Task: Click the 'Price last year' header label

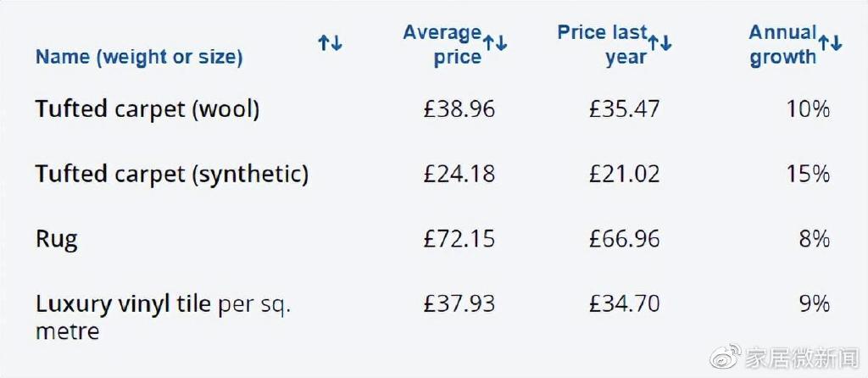Action: (604, 45)
